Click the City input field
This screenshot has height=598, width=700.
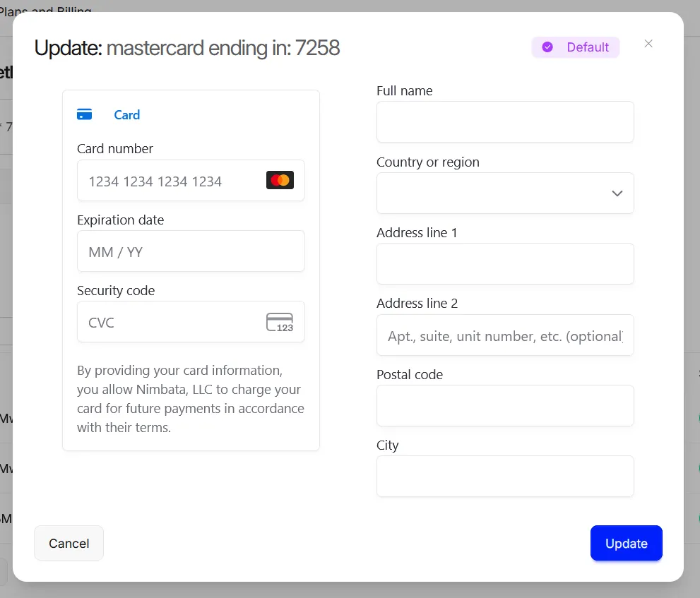coord(505,476)
